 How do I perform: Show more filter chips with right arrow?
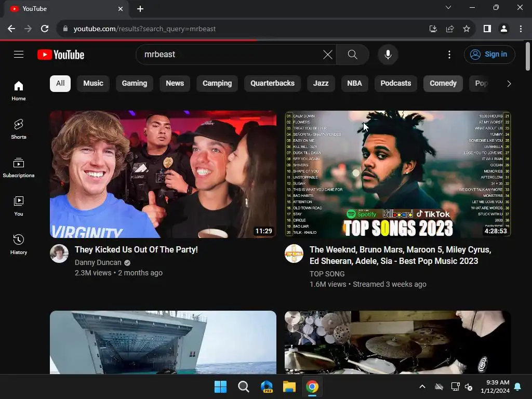click(509, 84)
